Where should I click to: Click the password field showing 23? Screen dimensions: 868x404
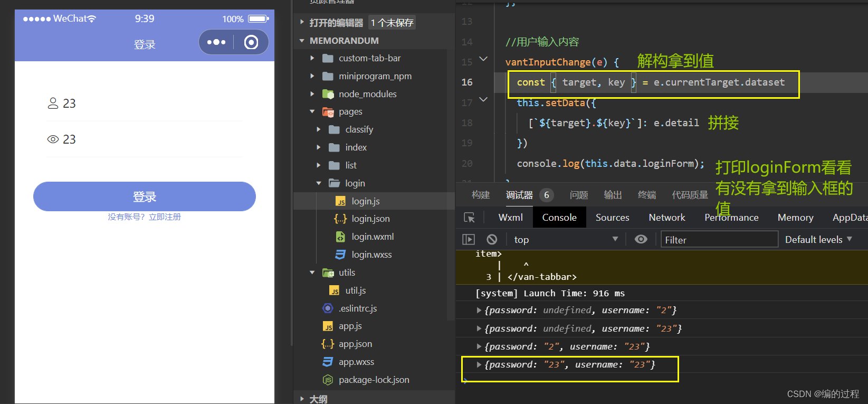tap(145, 139)
